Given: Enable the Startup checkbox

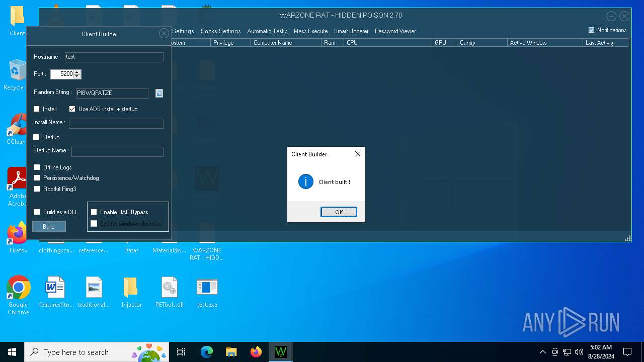Looking at the screenshot, I should [x=36, y=137].
